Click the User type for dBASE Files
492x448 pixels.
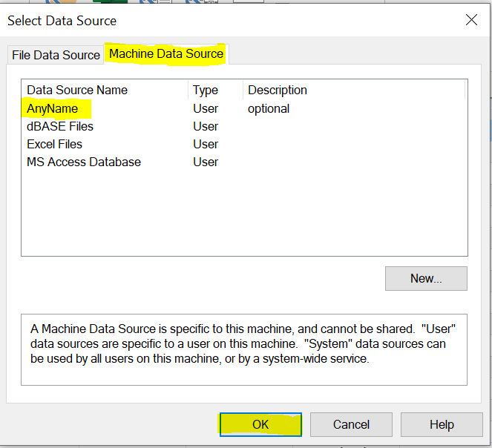[206, 126]
